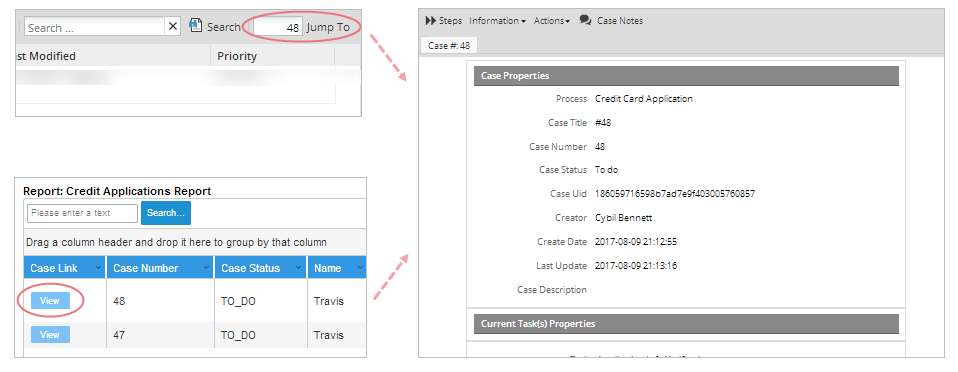Screen dimensions: 958x372
Task: Click Report: Credit Applications Report title
Action: (117, 191)
